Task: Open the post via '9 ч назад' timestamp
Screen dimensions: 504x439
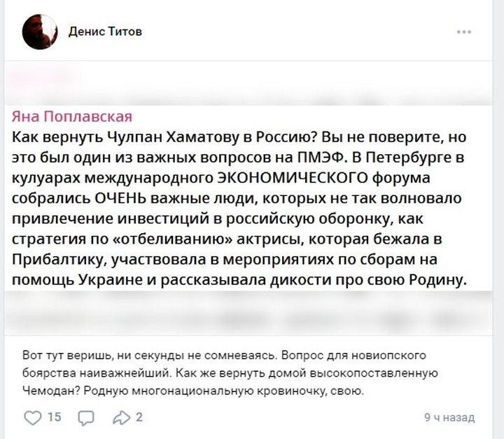Action: [x=449, y=417]
